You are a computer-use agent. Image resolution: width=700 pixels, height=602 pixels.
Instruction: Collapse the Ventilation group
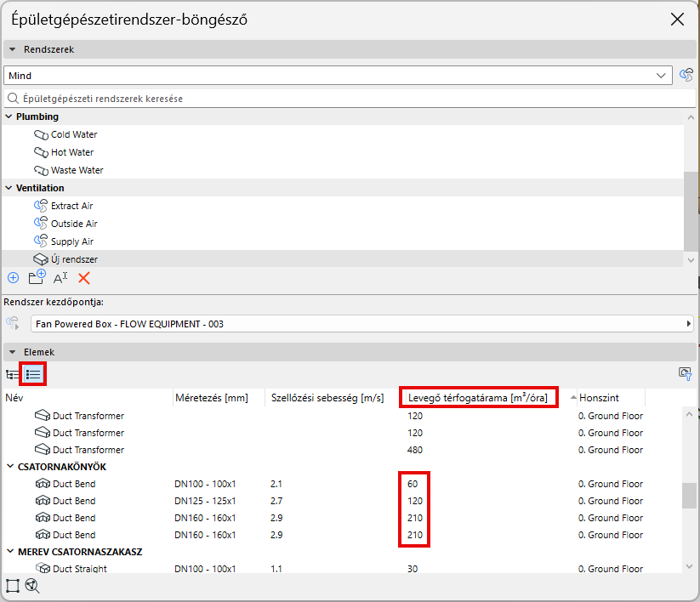[x=9, y=188]
